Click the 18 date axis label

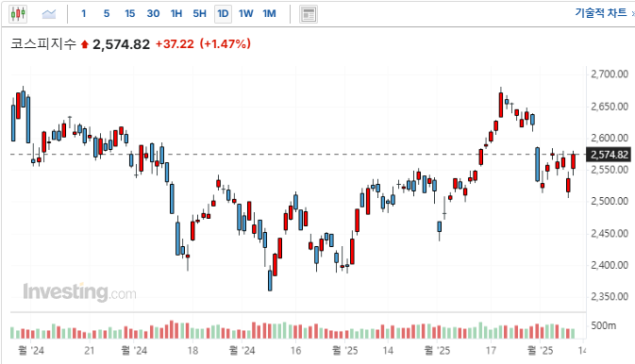(x=192, y=351)
